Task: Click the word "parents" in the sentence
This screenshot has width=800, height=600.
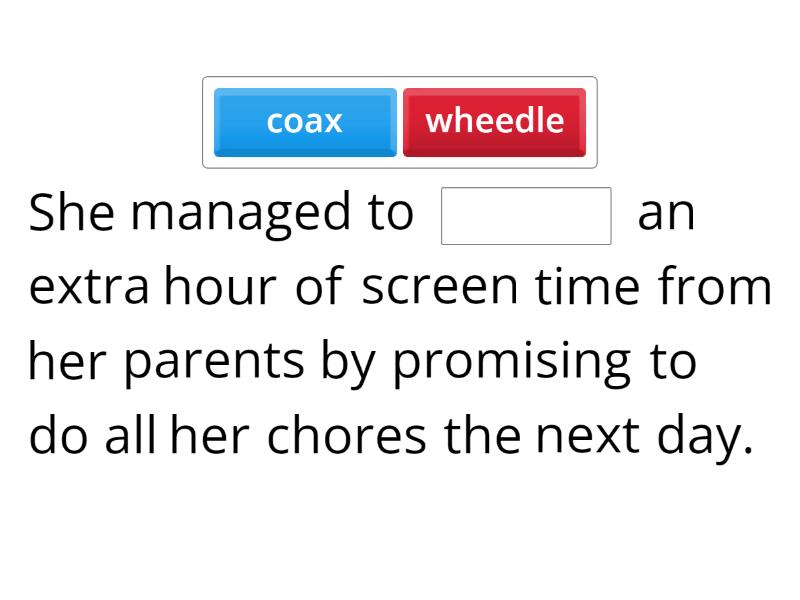Action: point(214,362)
